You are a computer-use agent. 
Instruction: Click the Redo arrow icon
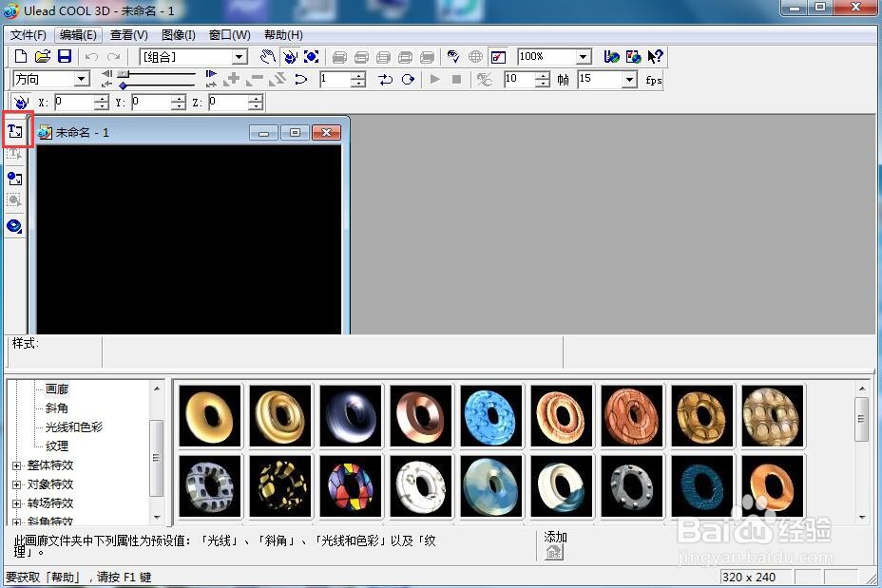(113, 57)
